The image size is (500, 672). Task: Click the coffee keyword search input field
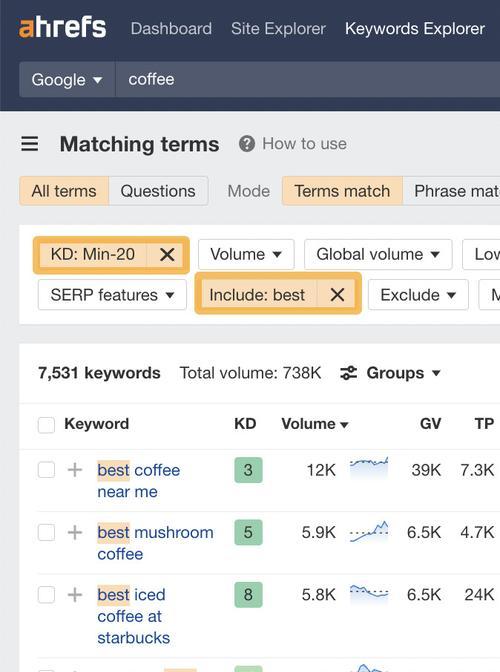point(308,80)
